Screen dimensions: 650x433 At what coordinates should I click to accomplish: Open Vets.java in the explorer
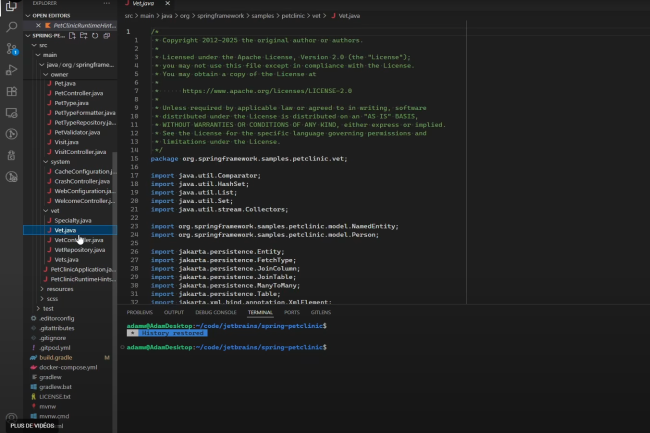[x=66, y=260]
